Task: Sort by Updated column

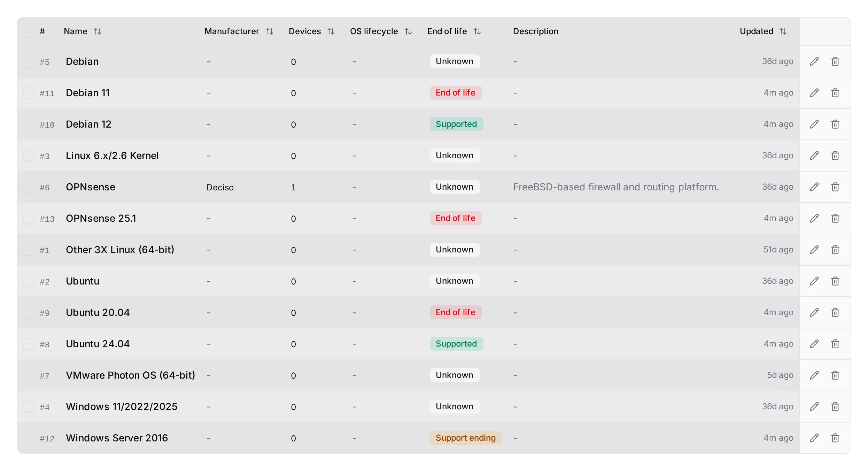Action: click(x=764, y=31)
